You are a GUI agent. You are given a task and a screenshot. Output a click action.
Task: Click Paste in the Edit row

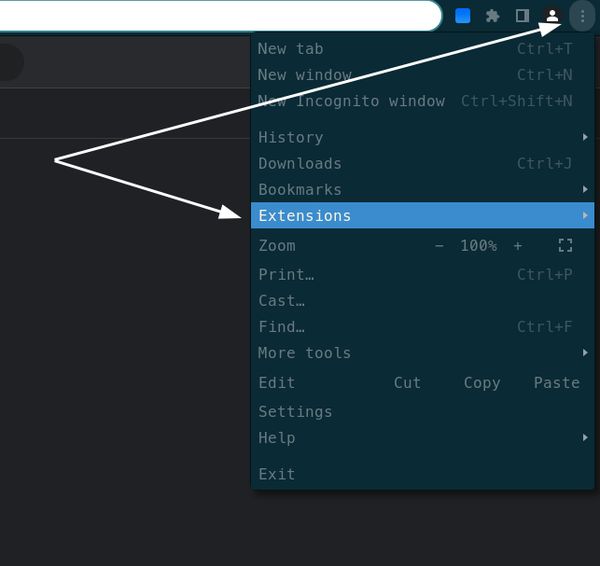[x=557, y=382]
